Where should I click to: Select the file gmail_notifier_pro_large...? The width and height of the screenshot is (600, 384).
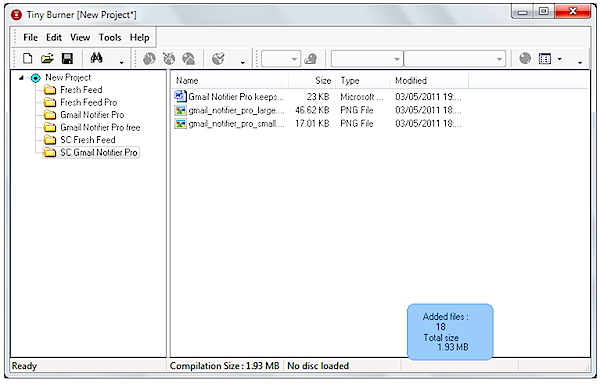(x=236, y=111)
